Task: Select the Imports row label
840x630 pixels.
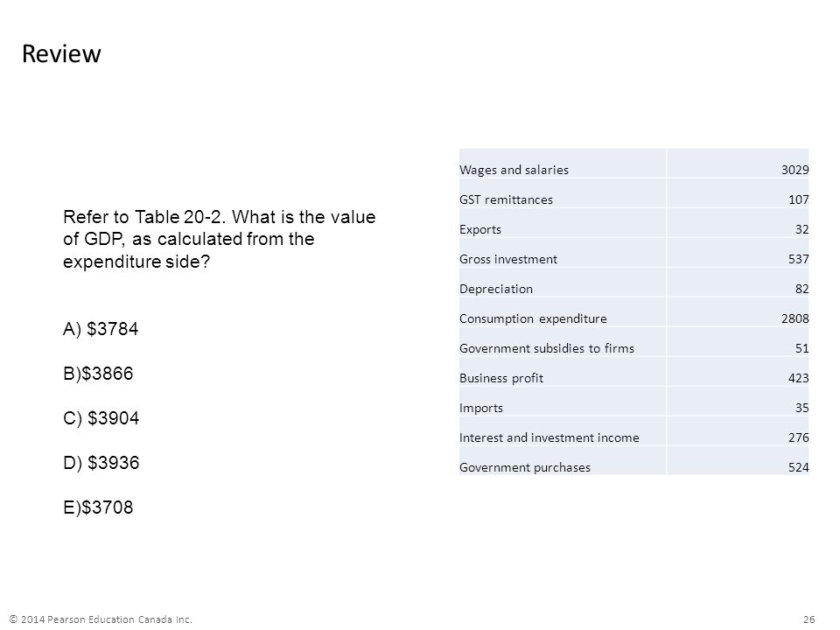Action: pyautogui.click(x=481, y=409)
